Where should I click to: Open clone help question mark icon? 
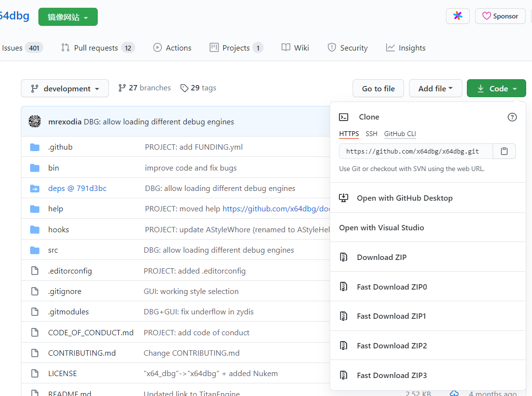click(512, 117)
